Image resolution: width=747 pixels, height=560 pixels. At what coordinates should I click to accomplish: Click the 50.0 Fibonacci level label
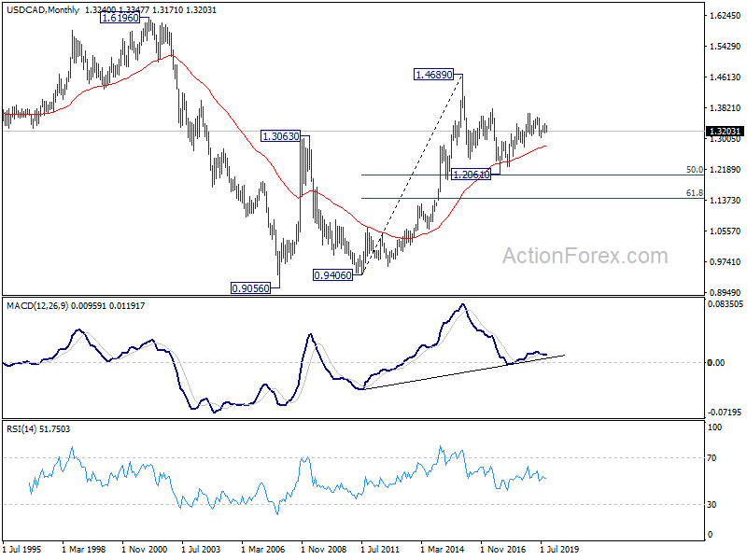(694, 170)
